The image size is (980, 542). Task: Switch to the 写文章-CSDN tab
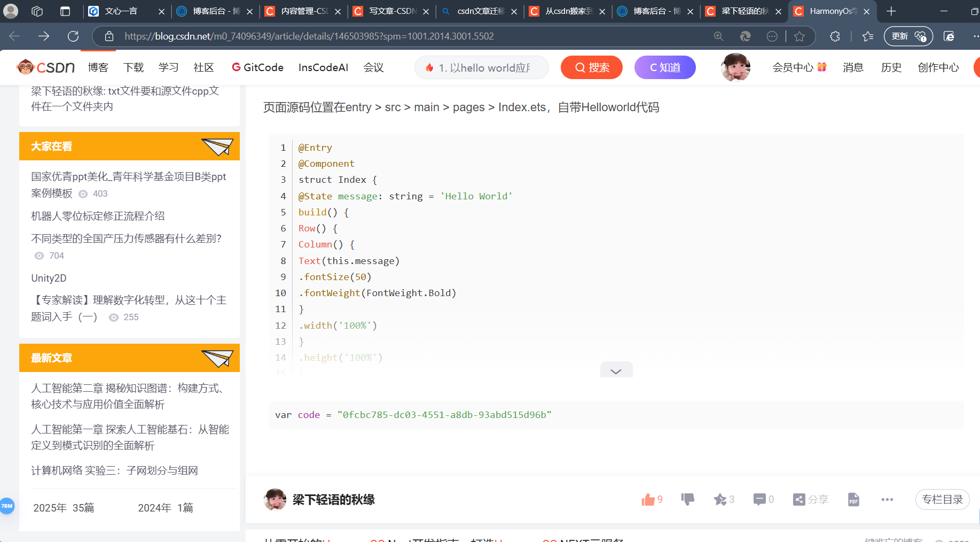[x=392, y=11]
